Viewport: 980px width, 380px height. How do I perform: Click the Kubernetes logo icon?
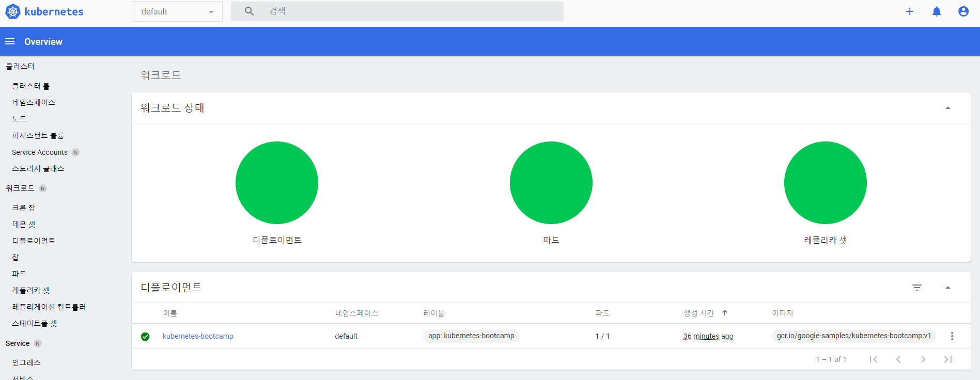(12, 11)
